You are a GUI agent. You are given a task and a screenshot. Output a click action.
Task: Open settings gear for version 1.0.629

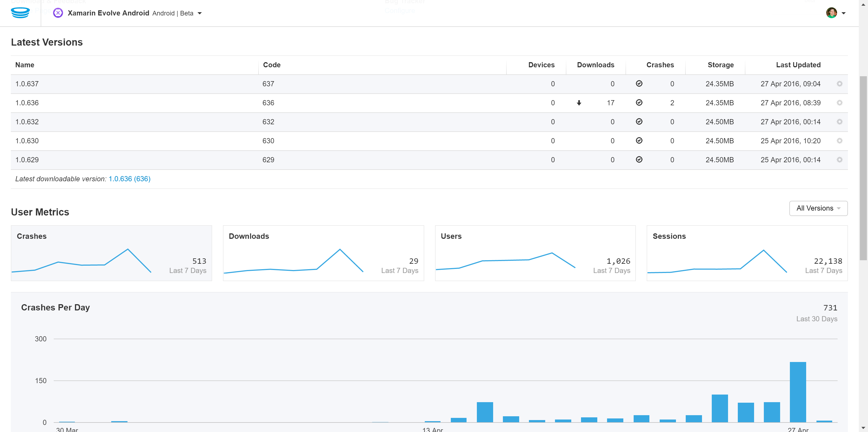point(839,160)
